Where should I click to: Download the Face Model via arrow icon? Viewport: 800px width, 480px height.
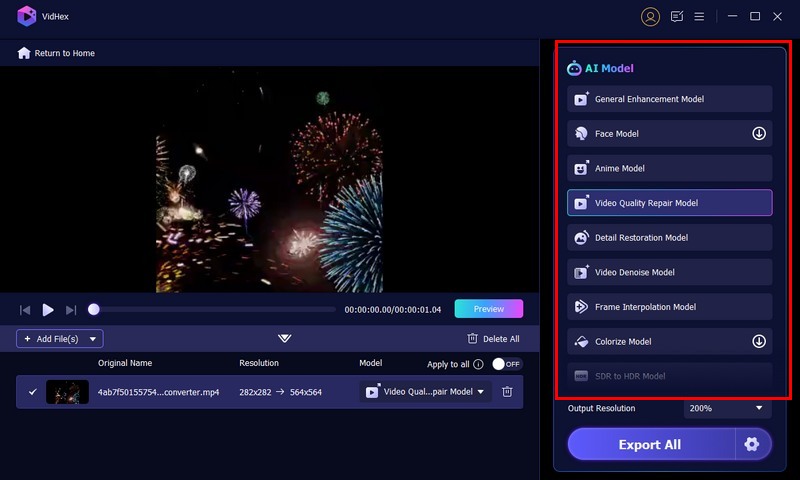click(x=759, y=133)
